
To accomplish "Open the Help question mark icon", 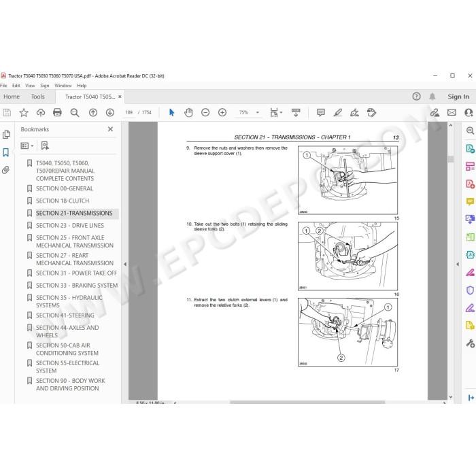I will click(416, 97).
